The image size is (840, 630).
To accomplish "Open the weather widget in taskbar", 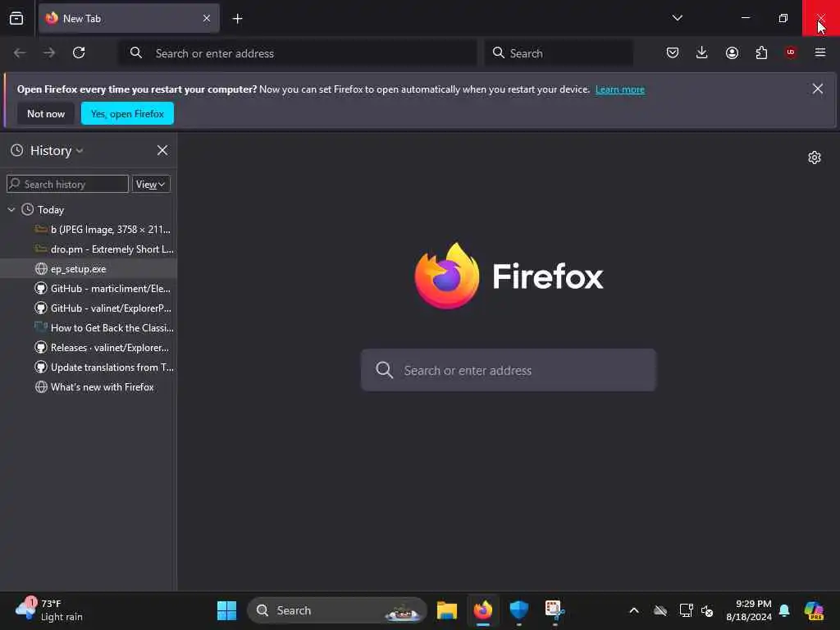I will (49, 610).
